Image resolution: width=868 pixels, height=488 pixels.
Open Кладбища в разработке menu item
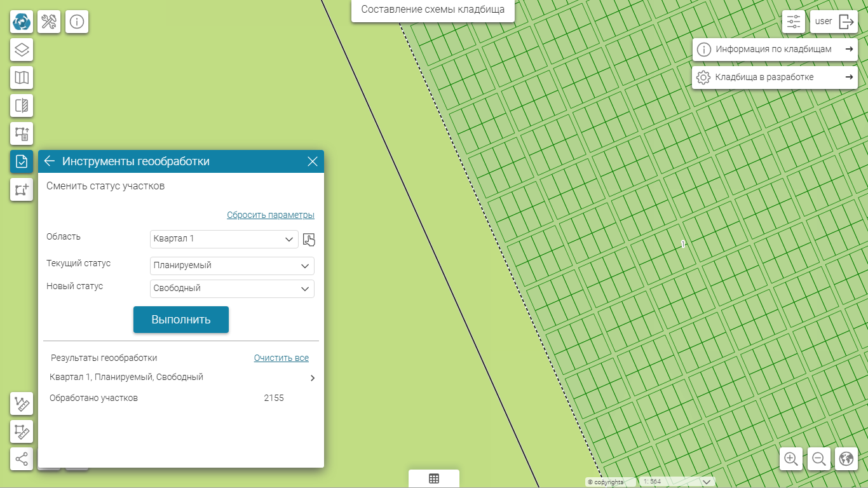click(x=774, y=78)
